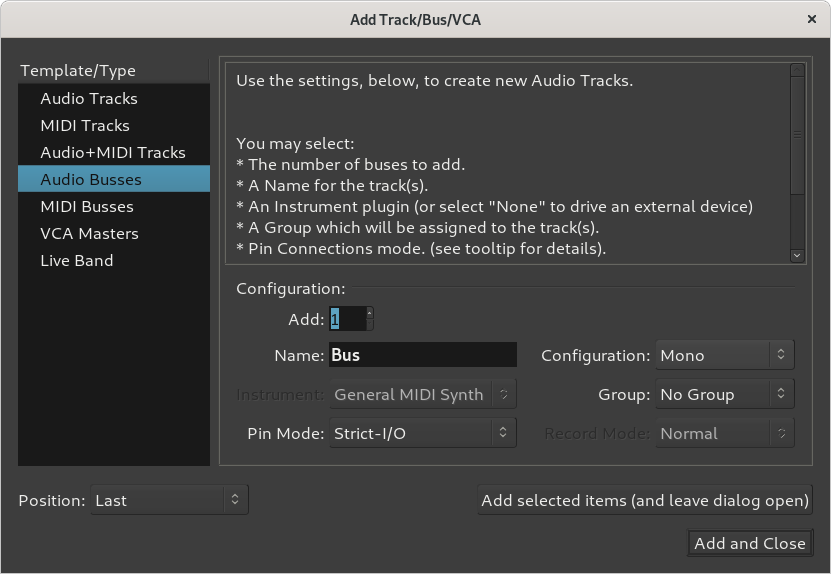The height and width of the screenshot is (574, 831).
Task: Click the description scrollbar down arrow
Action: (x=797, y=255)
